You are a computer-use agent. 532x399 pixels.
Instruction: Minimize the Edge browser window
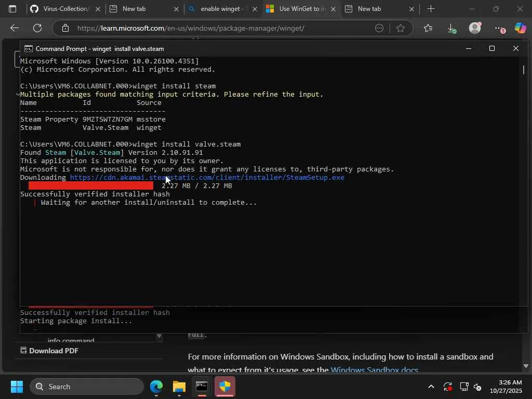coord(472,9)
